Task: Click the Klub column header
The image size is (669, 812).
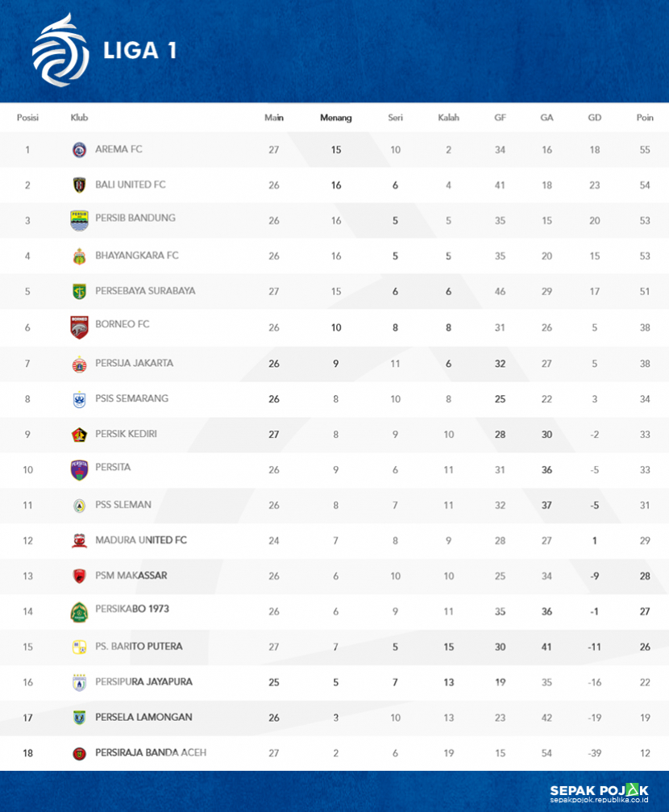Action: point(79,118)
